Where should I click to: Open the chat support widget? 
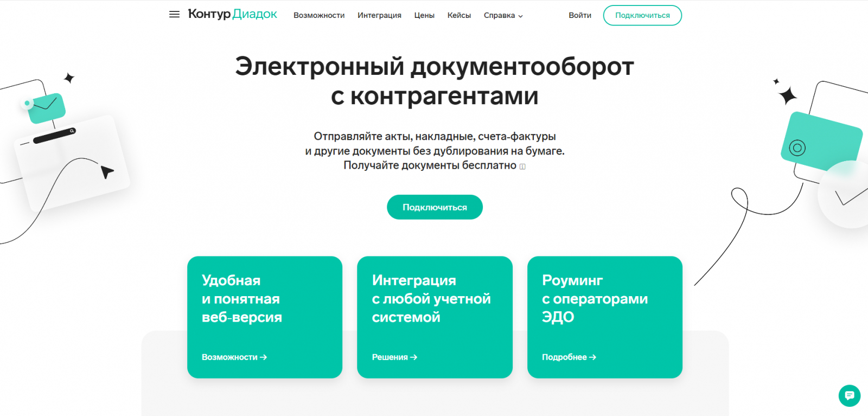(x=849, y=395)
